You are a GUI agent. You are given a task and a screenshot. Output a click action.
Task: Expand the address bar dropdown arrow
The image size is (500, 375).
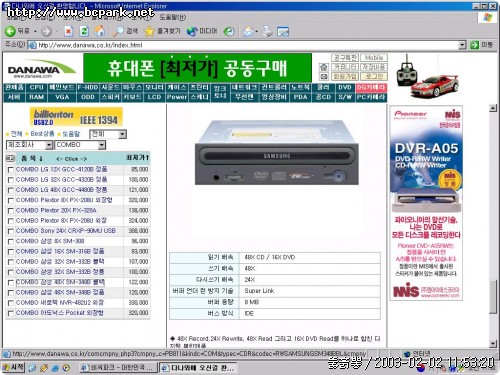[x=462, y=45]
